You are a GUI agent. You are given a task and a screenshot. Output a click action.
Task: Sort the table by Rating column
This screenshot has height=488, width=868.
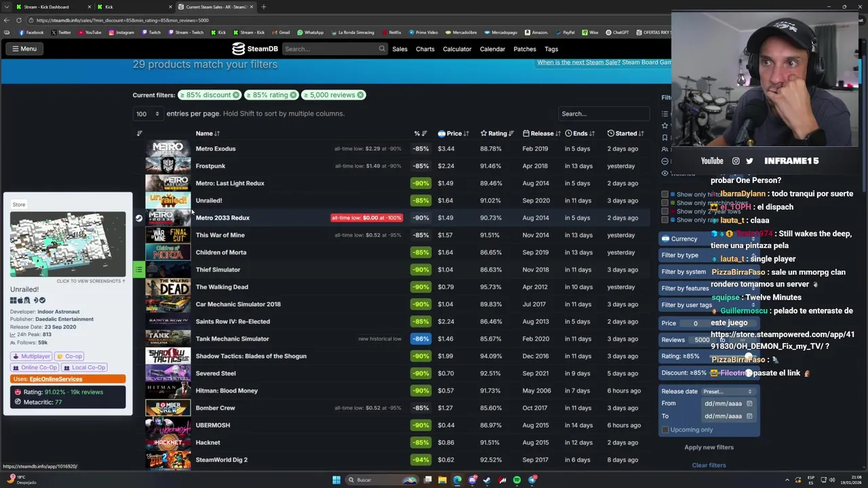[497, 134]
